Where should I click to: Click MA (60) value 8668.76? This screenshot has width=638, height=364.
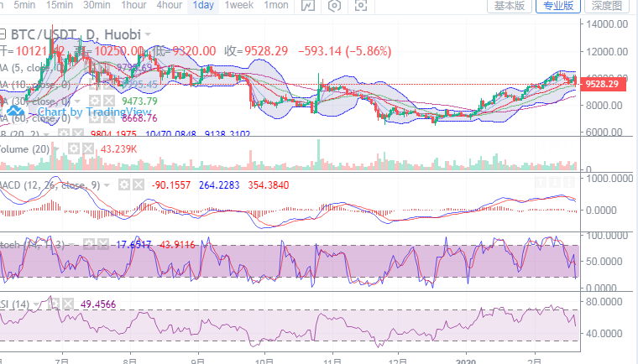pos(139,118)
